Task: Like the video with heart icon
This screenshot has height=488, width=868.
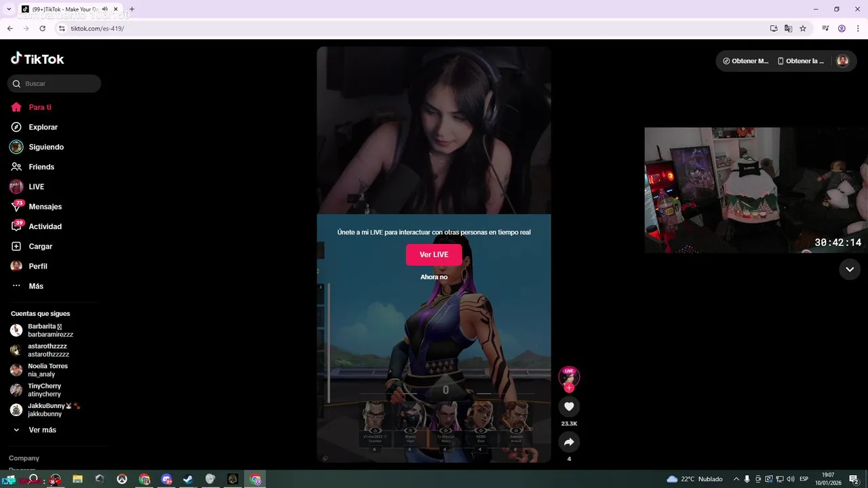Action: coord(569,407)
